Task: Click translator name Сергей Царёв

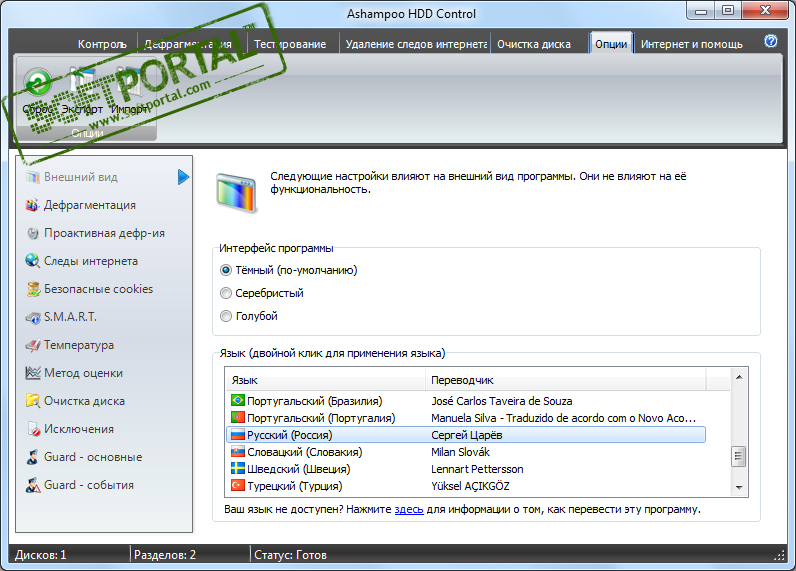Action: (467, 435)
